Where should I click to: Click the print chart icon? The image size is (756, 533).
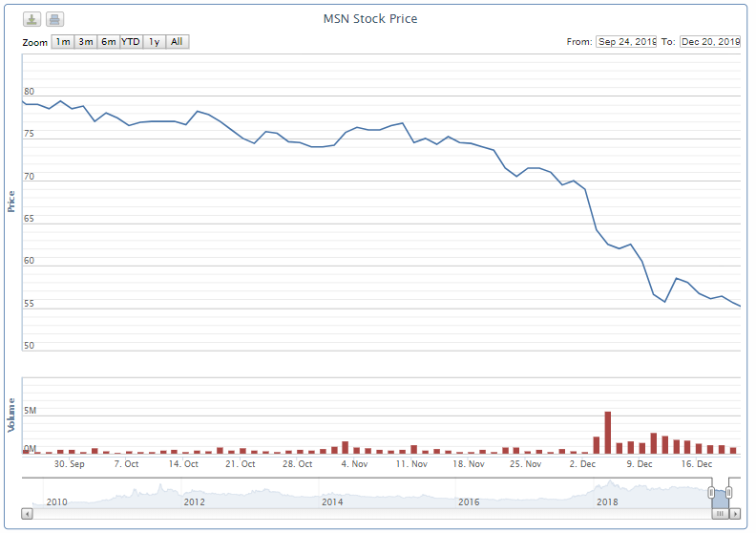coord(55,19)
